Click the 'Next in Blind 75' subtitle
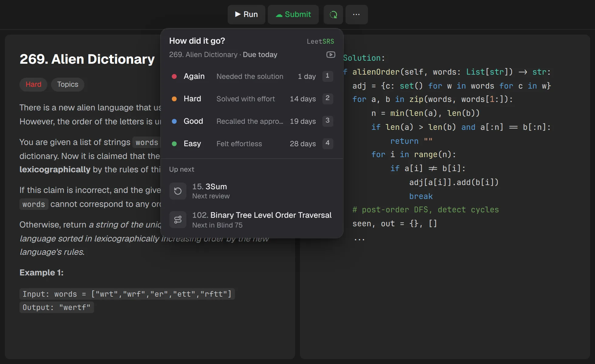The width and height of the screenshot is (595, 364). click(217, 225)
